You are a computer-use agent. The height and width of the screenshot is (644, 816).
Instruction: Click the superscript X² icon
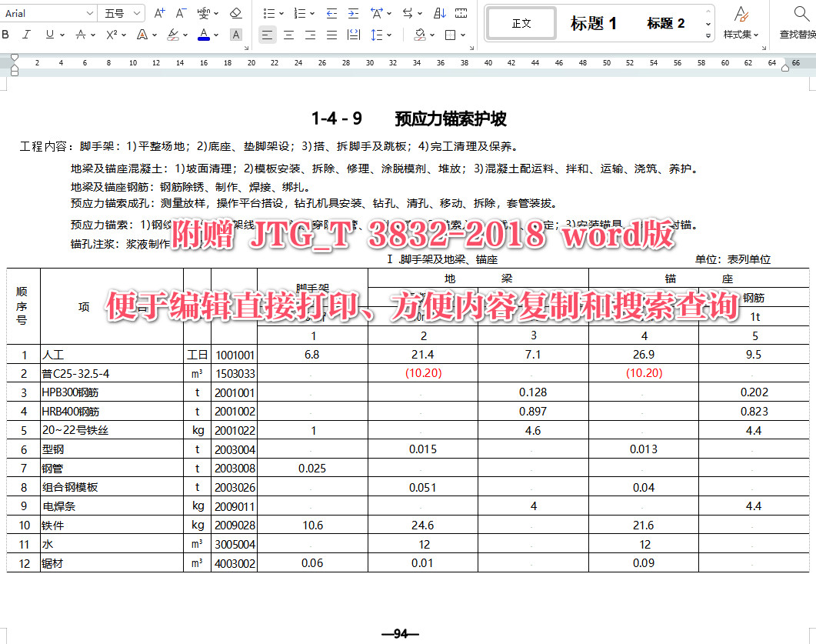(x=111, y=35)
